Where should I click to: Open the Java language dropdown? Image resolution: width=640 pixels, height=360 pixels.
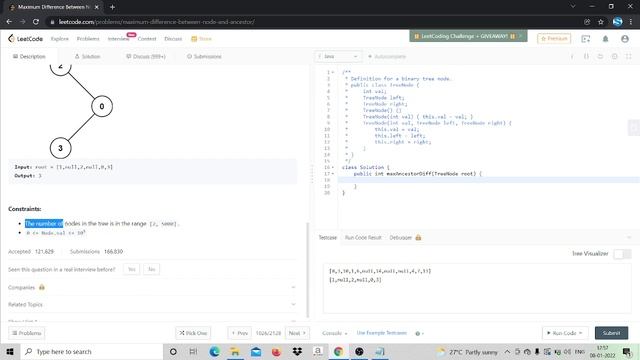click(x=338, y=56)
